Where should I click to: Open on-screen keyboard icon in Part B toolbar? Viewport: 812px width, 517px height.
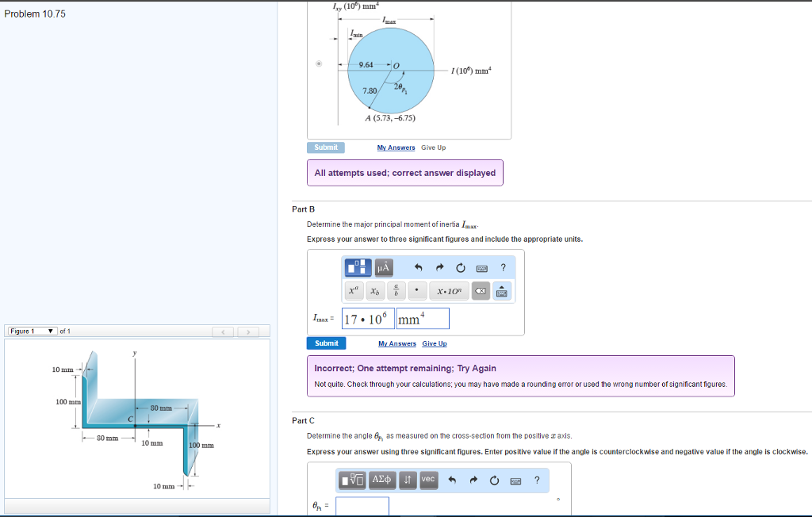[x=481, y=267]
